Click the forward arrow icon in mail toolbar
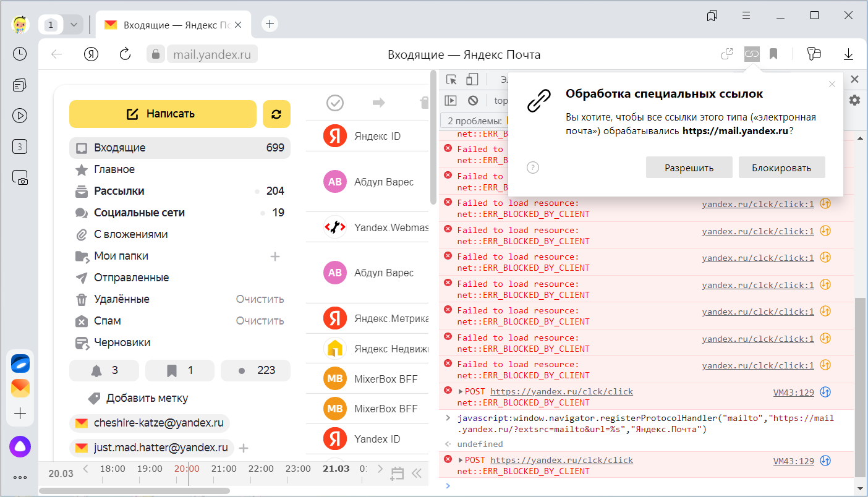Viewport: 868px width, 497px height. pyautogui.click(x=379, y=103)
